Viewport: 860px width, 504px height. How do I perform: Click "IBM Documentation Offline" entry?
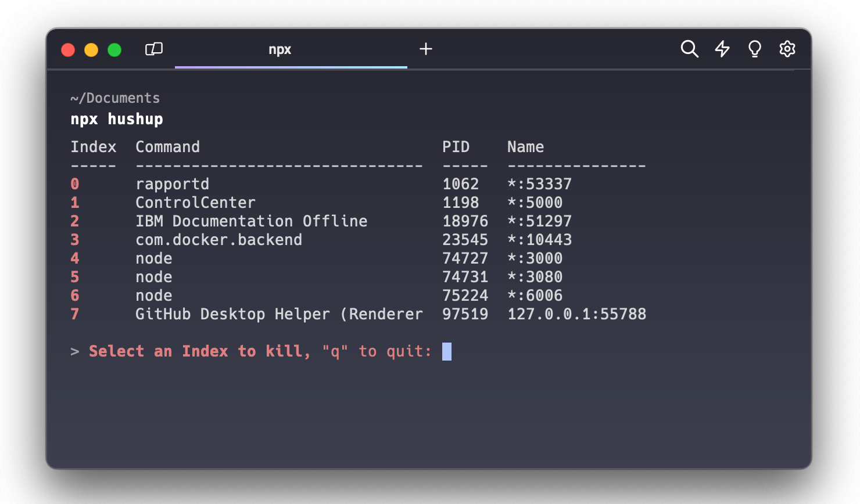tap(252, 221)
